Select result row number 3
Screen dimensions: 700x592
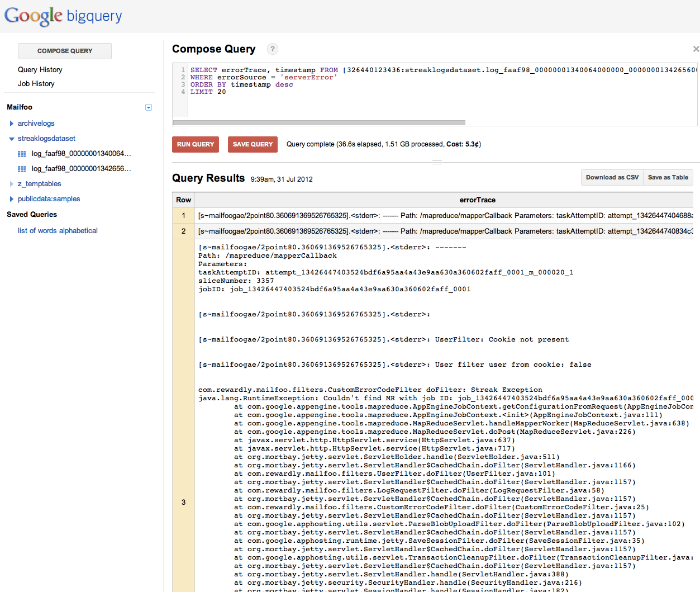click(x=183, y=503)
